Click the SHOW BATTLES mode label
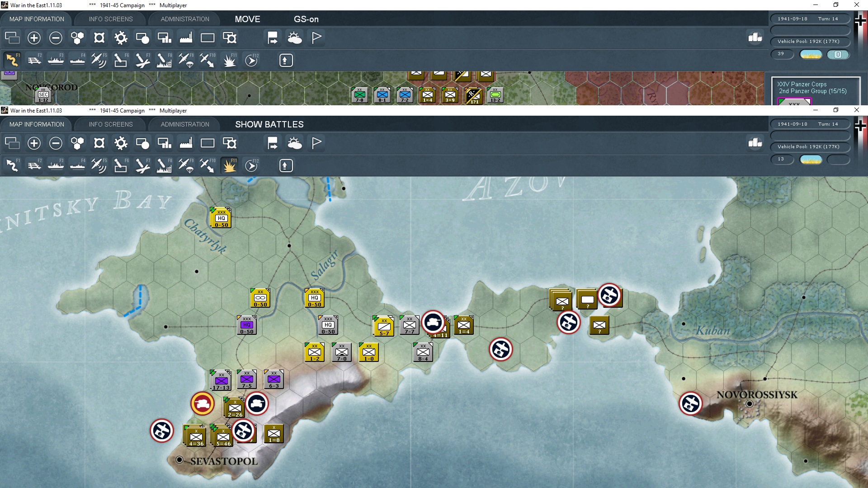Image resolution: width=868 pixels, height=488 pixels. click(x=269, y=124)
